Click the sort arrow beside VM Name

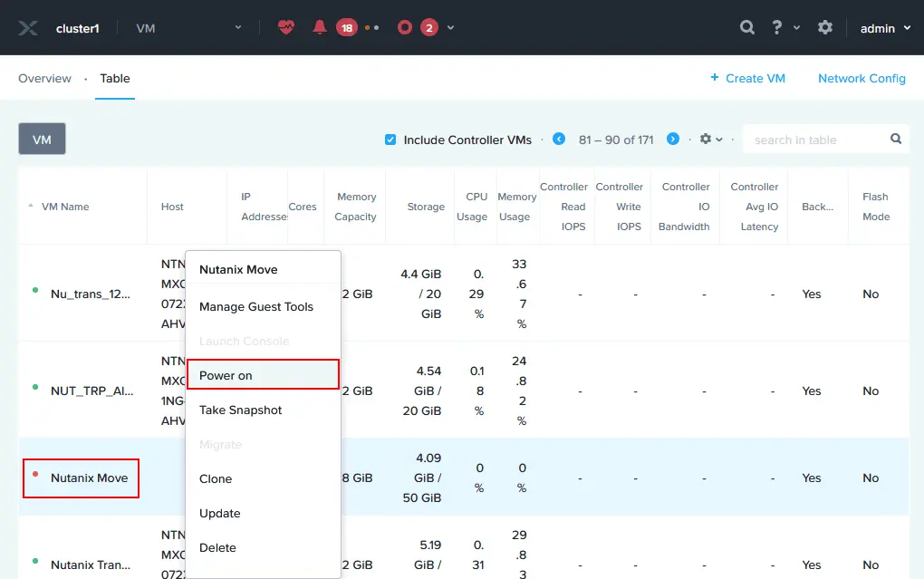(31, 206)
